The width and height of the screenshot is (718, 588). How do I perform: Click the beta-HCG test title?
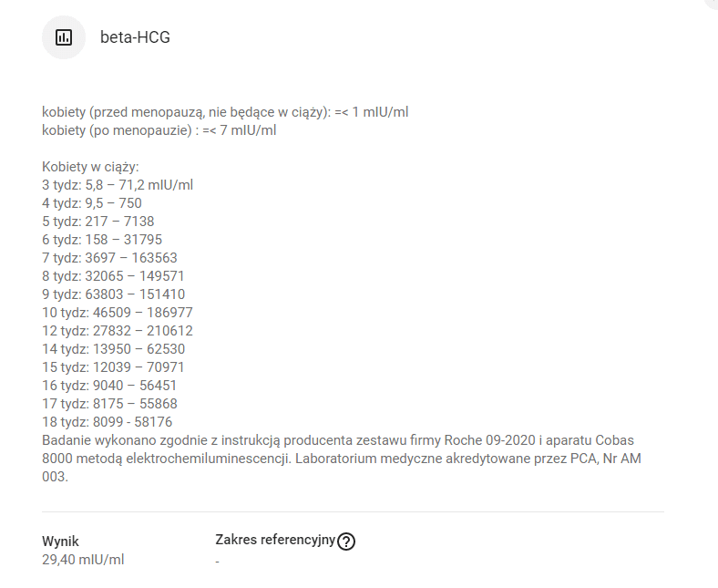(135, 37)
